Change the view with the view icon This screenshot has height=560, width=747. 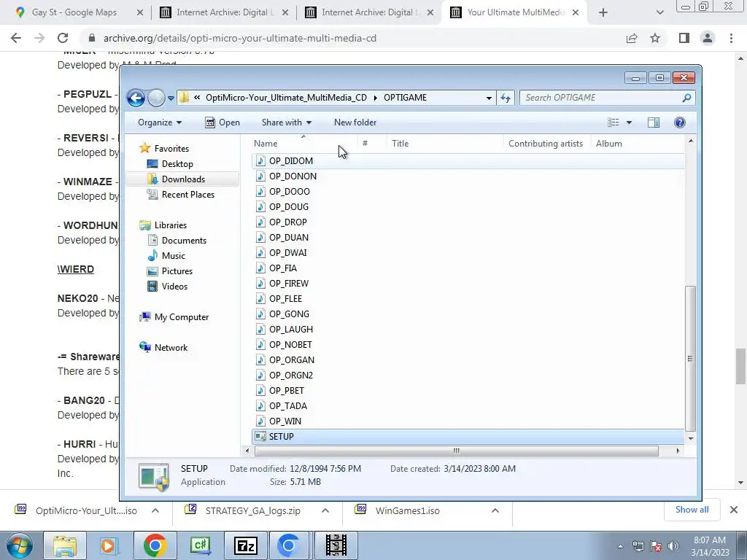613,122
